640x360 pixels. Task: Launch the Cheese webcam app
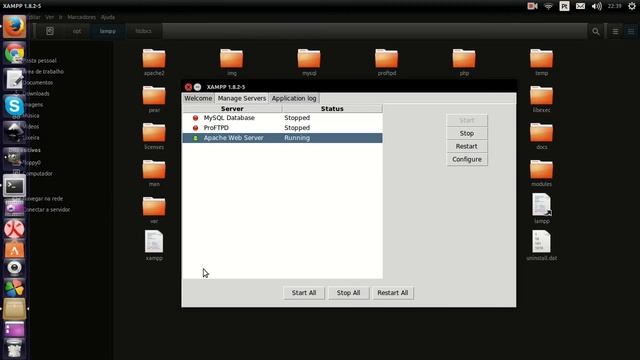pos(14,268)
